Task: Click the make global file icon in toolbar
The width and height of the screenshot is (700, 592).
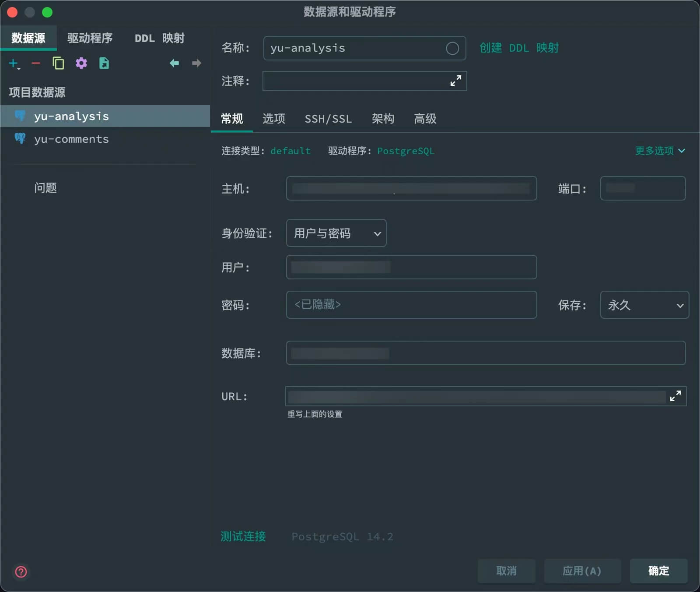Action: click(104, 63)
